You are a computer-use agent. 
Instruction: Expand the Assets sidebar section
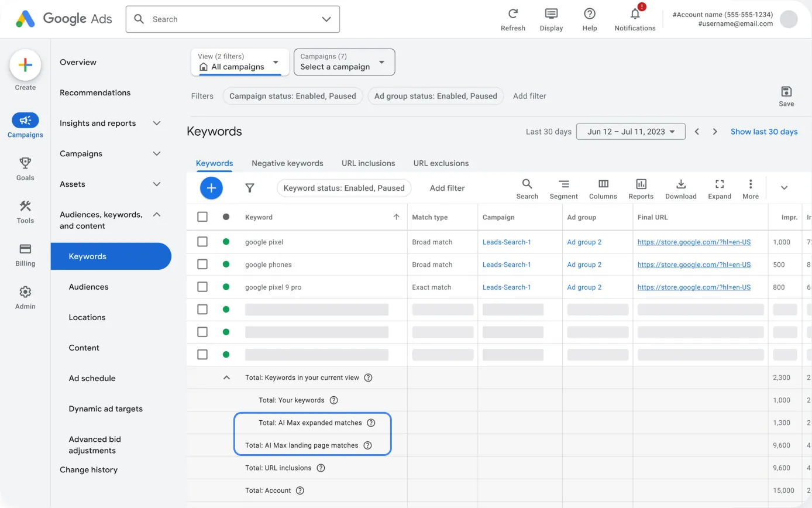[157, 184]
